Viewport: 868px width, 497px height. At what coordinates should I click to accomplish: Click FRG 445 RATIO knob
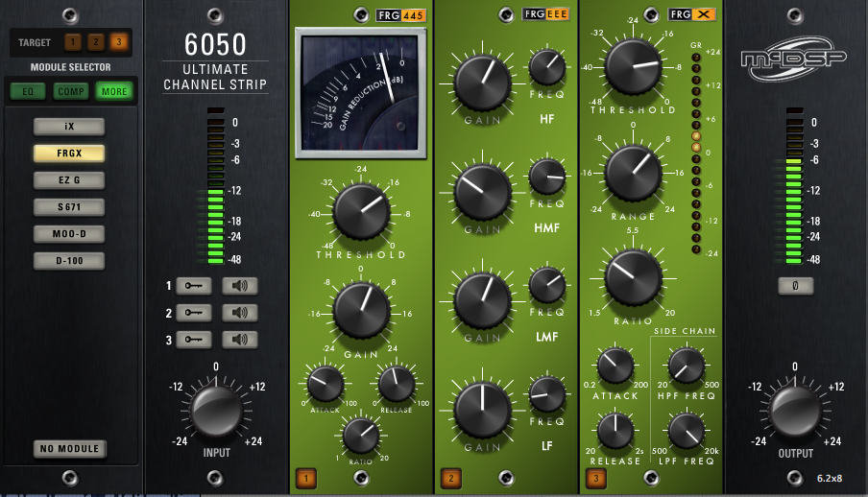pos(361,435)
